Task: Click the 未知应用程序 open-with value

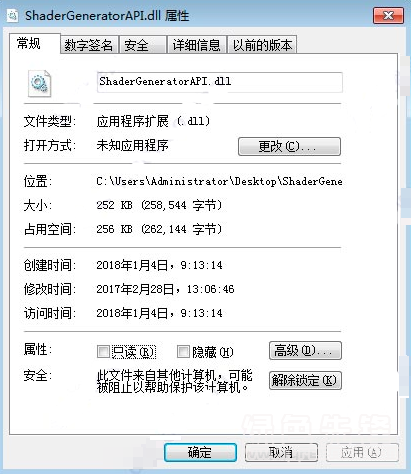Action: [132, 145]
